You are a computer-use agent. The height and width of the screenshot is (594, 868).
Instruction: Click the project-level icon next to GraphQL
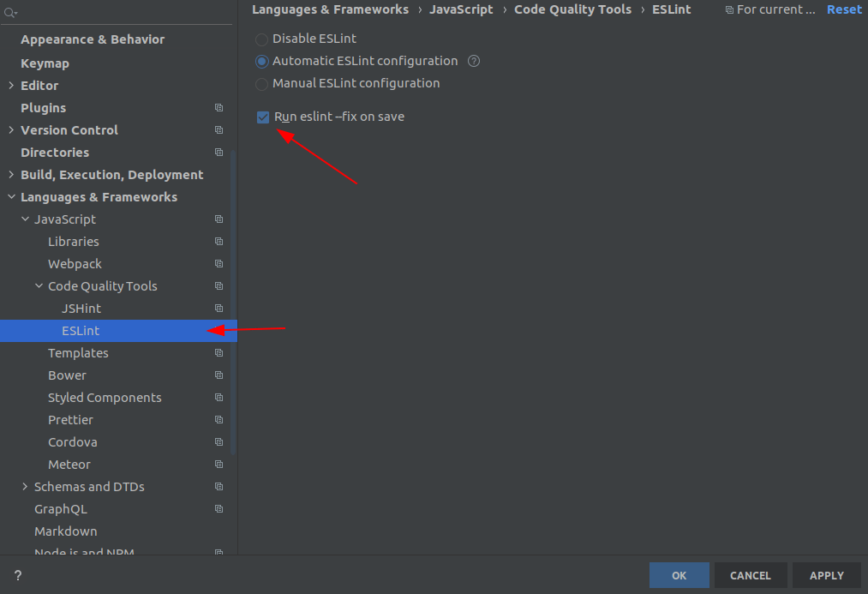[x=218, y=509]
